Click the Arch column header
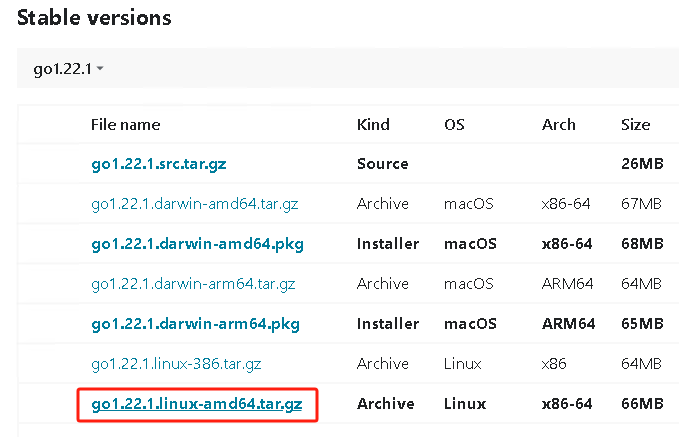The image size is (679, 437). [x=559, y=125]
